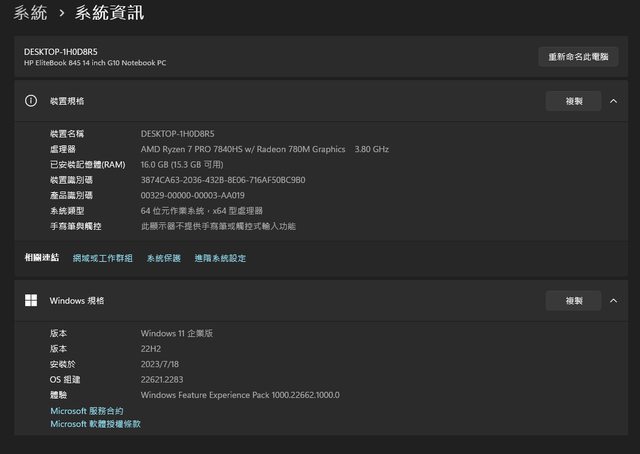Open the Microsoft 服務合約 link

coord(87,411)
